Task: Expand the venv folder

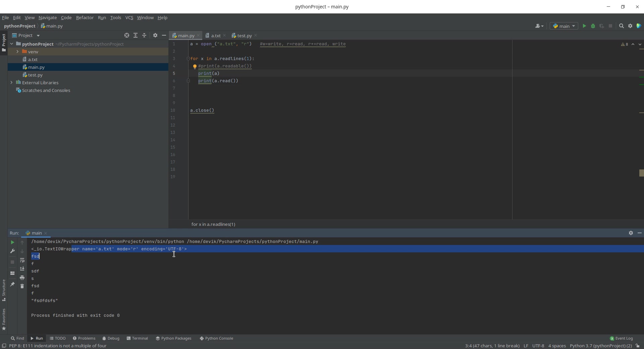Action: point(18,52)
